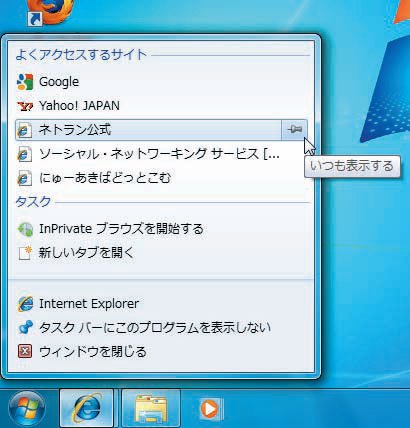Open Windows Explorer folder on taskbar
Viewport: 410px width, 428px height.
point(151,408)
